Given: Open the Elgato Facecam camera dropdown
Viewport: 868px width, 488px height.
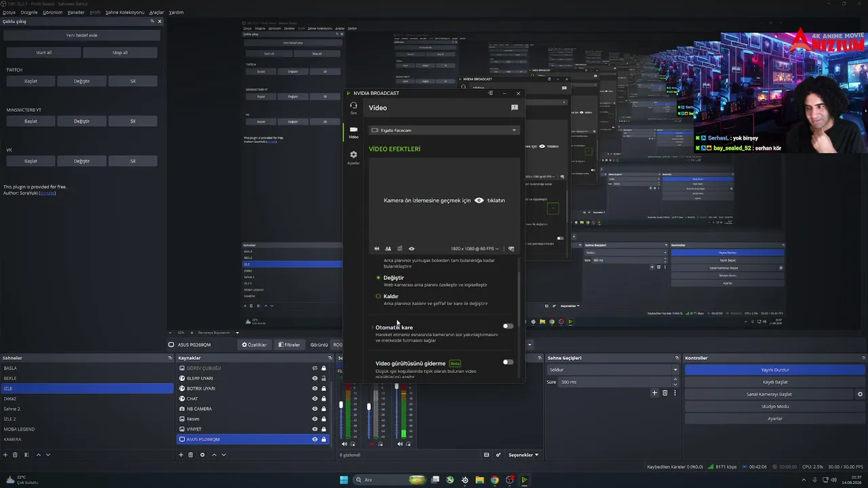Looking at the screenshot, I should click(x=444, y=130).
